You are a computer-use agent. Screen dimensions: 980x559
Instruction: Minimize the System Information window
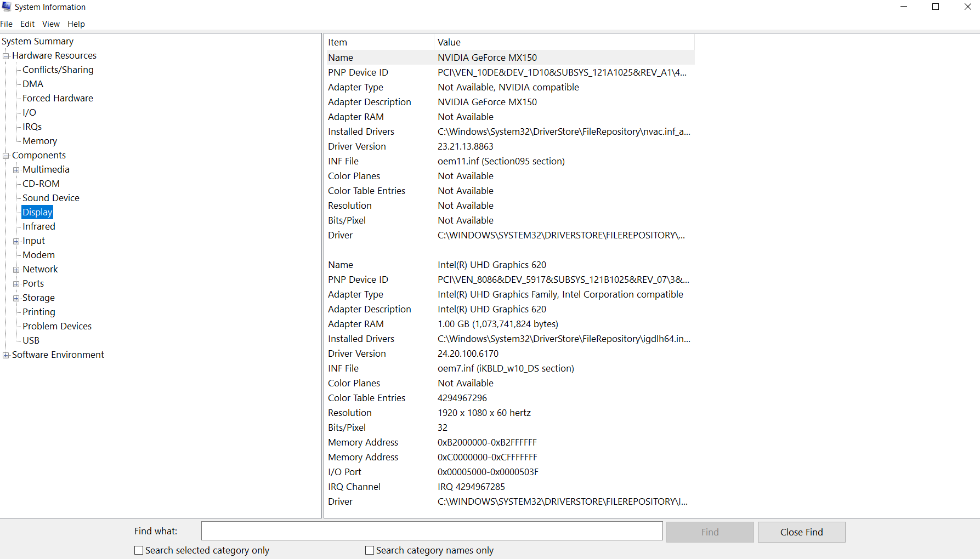coord(904,7)
